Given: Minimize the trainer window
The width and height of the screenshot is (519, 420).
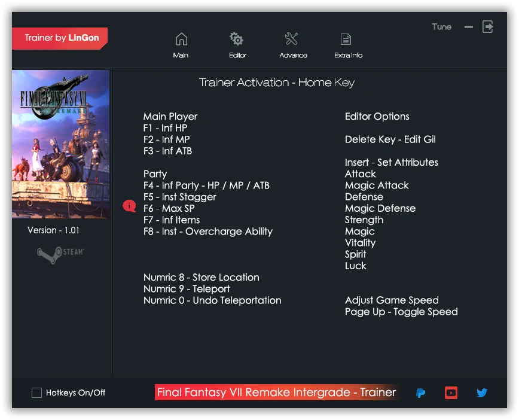Looking at the screenshot, I should click(469, 27).
